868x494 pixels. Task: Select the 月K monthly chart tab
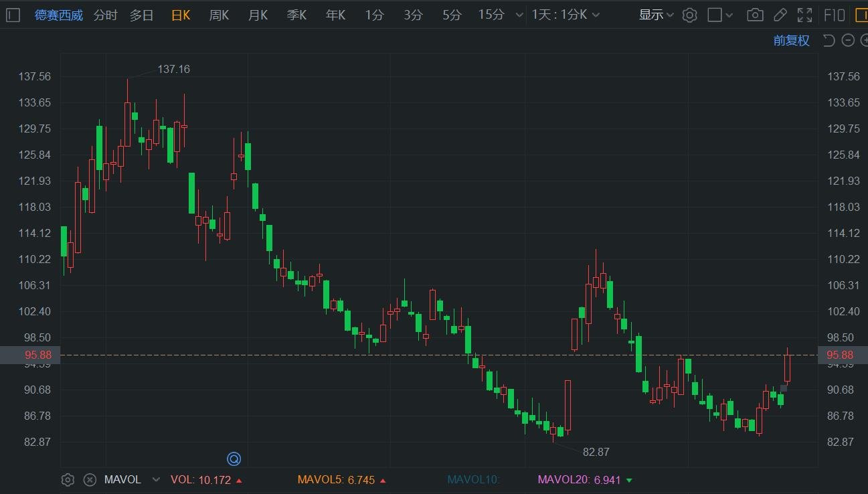(258, 15)
